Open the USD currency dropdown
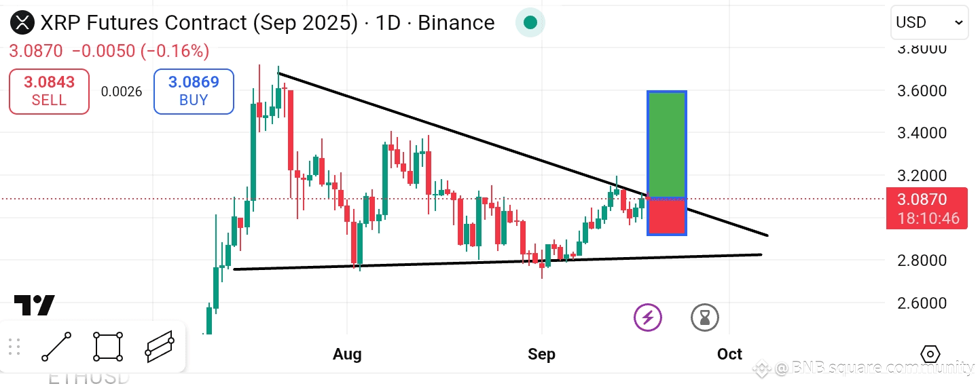This screenshot has height=386, width=980. click(x=930, y=22)
